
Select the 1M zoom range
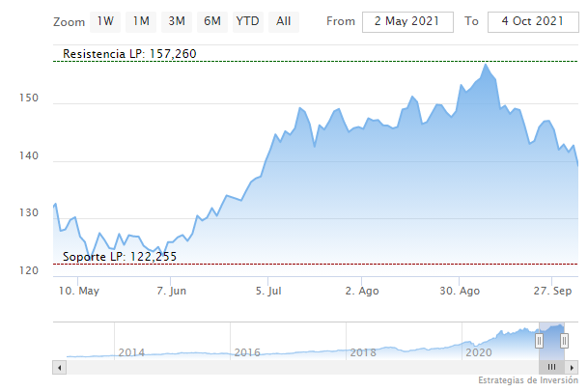(141, 21)
